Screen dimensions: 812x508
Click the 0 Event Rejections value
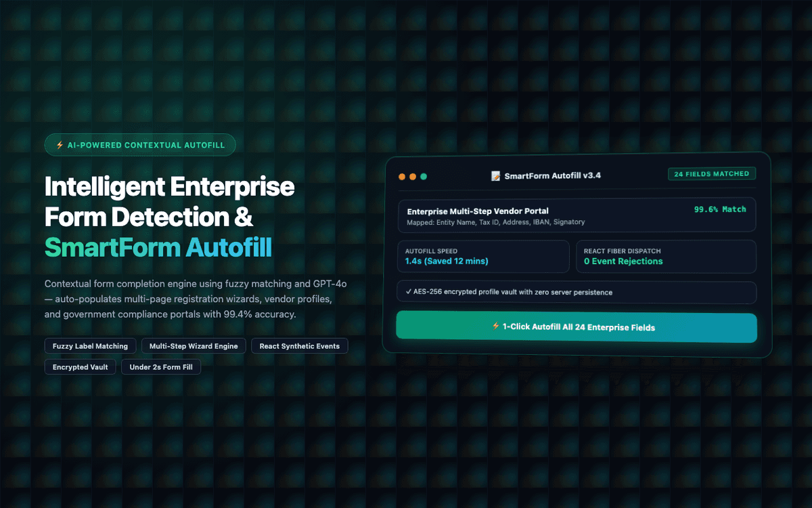click(x=623, y=261)
